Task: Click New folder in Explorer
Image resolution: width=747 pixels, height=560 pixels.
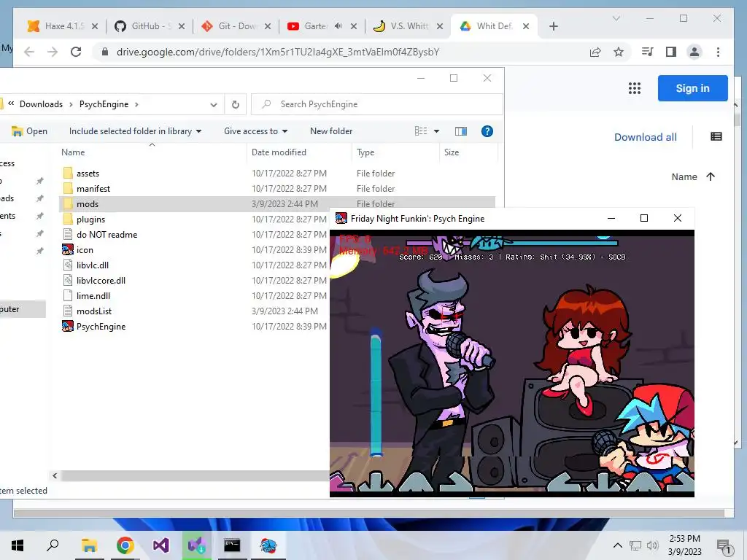Action: (x=331, y=131)
